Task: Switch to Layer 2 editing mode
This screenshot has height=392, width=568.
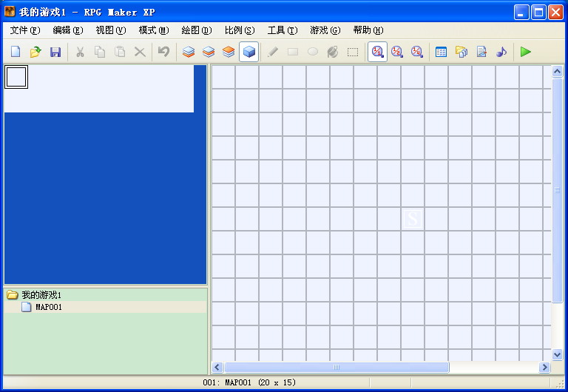Action: pyautogui.click(x=209, y=52)
